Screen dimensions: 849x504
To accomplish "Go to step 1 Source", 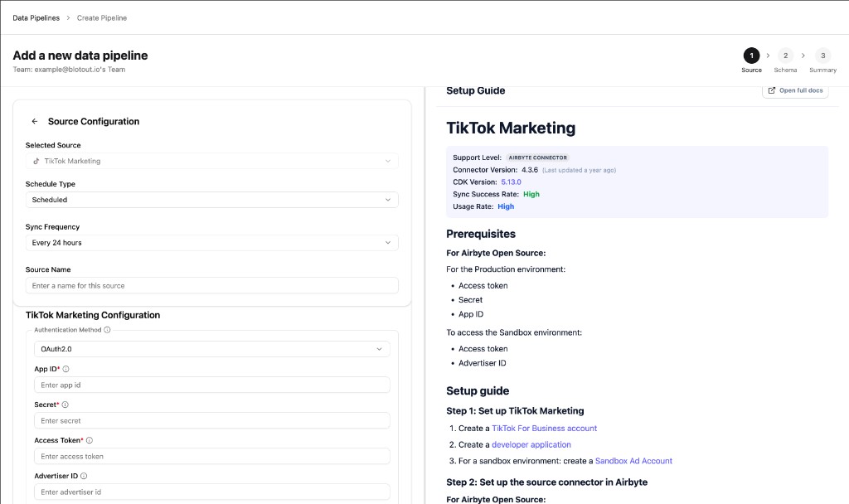I will 751,56.
